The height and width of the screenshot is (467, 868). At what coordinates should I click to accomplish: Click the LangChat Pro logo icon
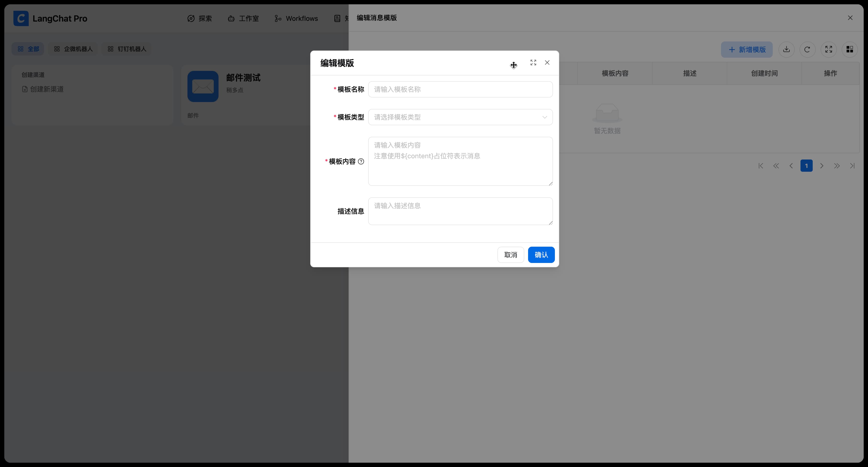pyautogui.click(x=21, y=18)
